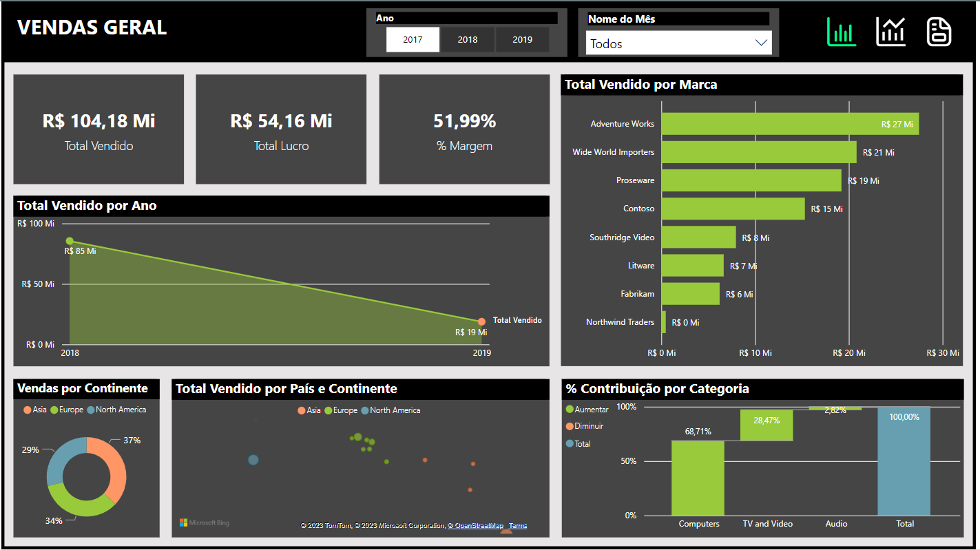The width and height of the screenshot is (980, 550).
Task: Open the map Terms link
Action: [518, 526]
